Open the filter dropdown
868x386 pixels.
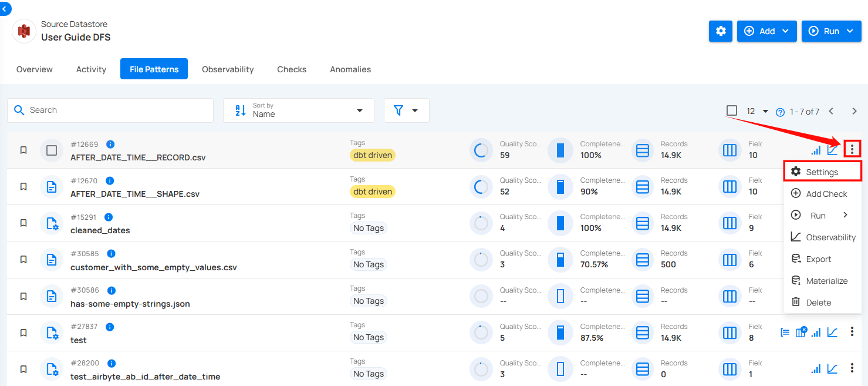click(x=406, y=110)
